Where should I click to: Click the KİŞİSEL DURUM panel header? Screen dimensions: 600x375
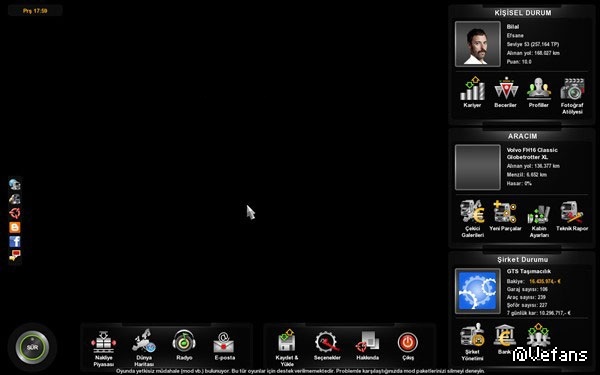pyautogui.click(x=523, y=13)
